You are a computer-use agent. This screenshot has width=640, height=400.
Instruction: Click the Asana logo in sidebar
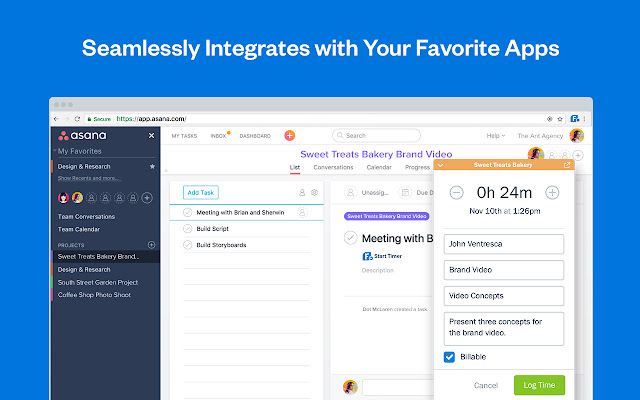[82, 136]
